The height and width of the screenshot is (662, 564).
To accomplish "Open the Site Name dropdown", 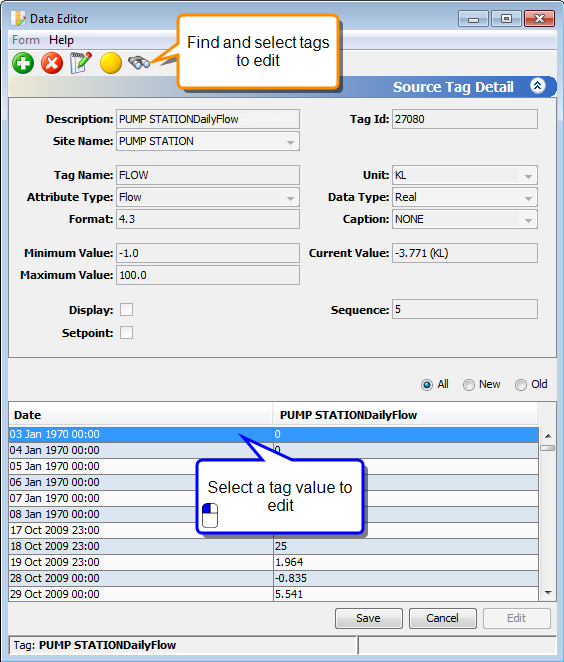I will pos(208,141).
